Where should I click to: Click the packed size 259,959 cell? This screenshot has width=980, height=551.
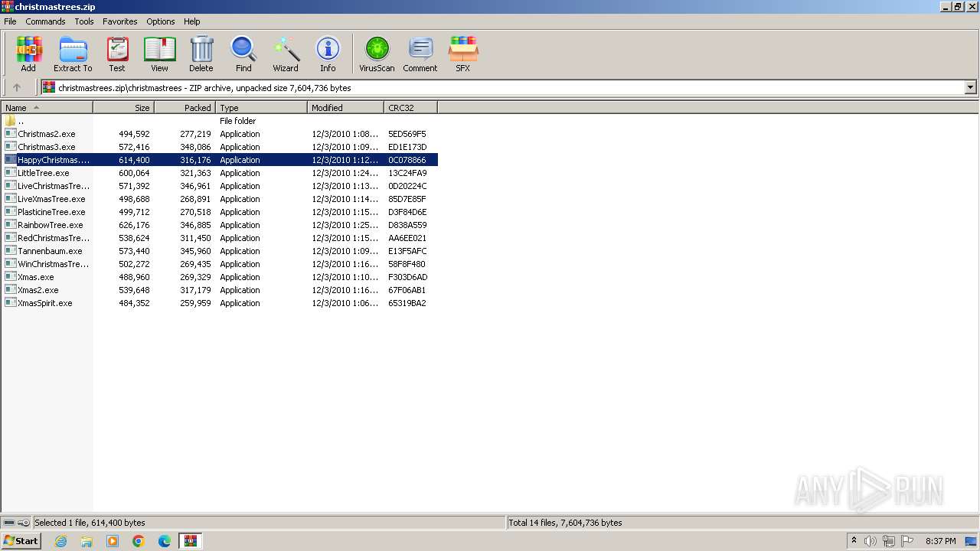(x=195, y=303)
